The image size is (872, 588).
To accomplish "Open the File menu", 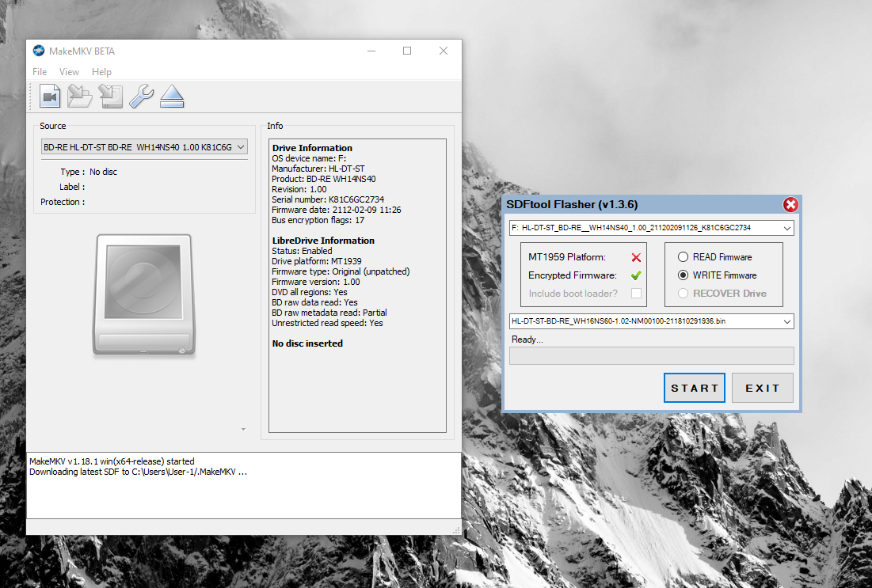I will coord(40,72).
